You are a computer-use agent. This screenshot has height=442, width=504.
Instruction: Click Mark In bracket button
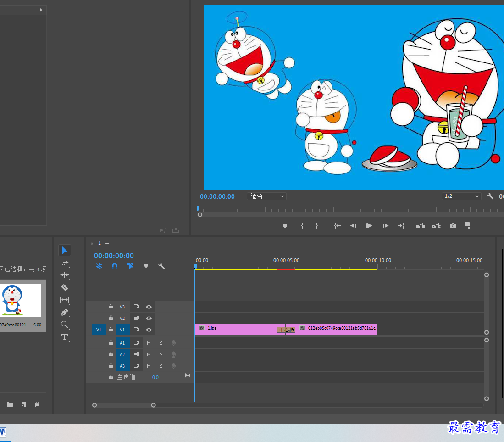pos(302,226)
